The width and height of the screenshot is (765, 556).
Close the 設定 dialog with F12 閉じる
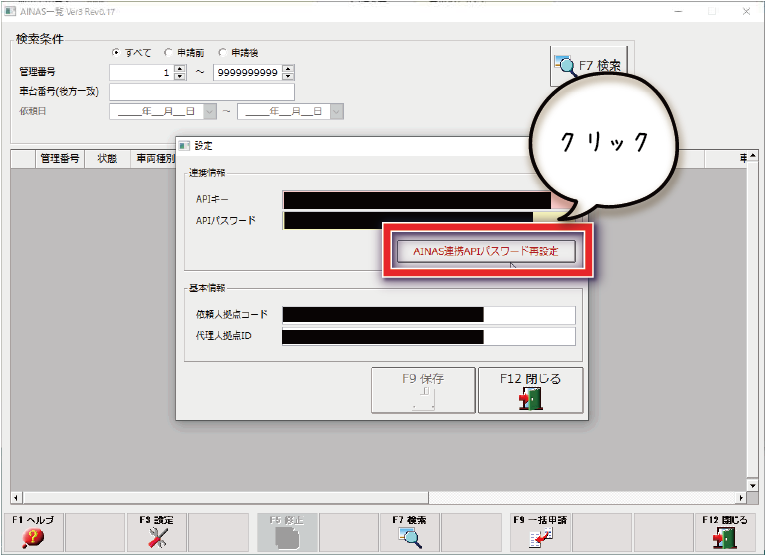(530, 390)
